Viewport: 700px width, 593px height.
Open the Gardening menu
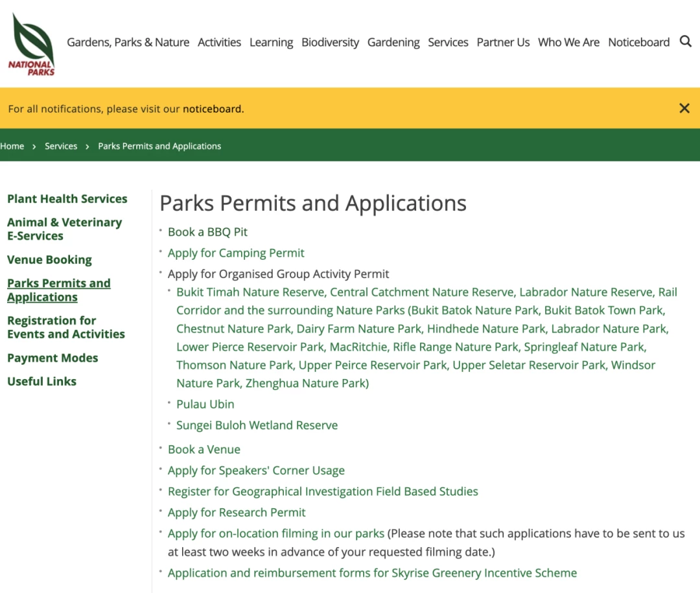[x=393, y=42]
